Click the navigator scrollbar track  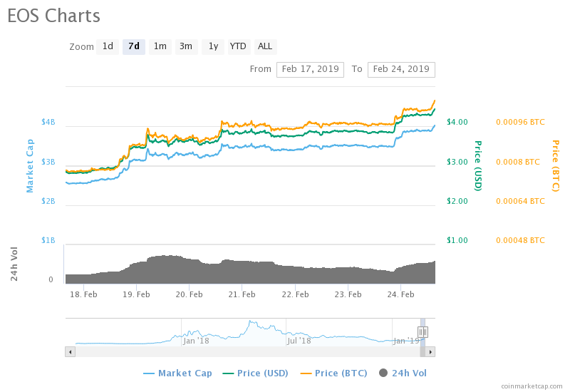coord(249,351)
